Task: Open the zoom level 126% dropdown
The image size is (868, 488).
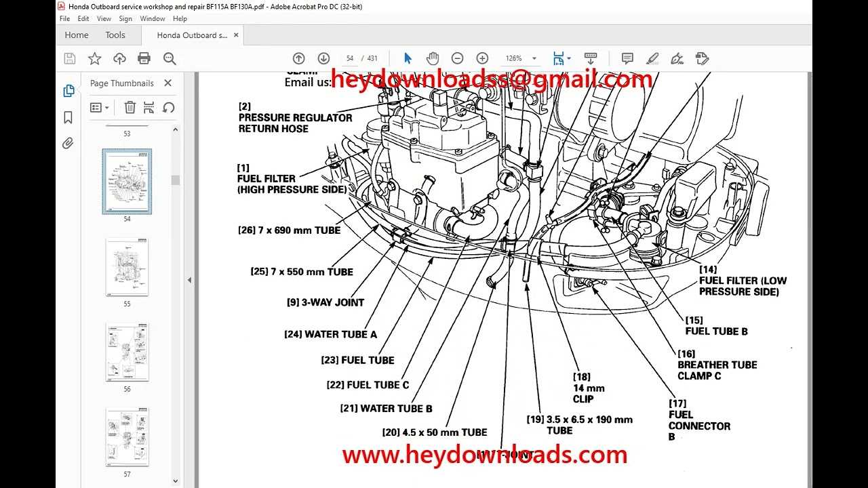Action: click(521, 58)
